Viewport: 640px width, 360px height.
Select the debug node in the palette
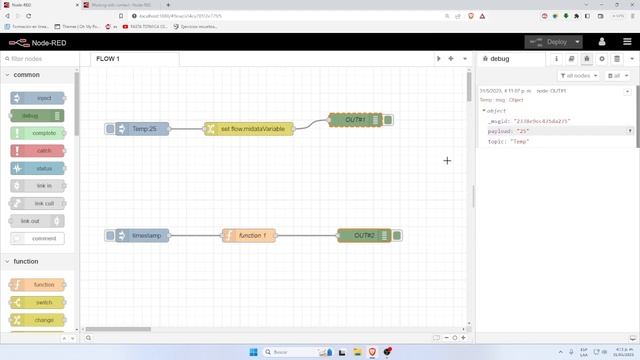(38, 116)
